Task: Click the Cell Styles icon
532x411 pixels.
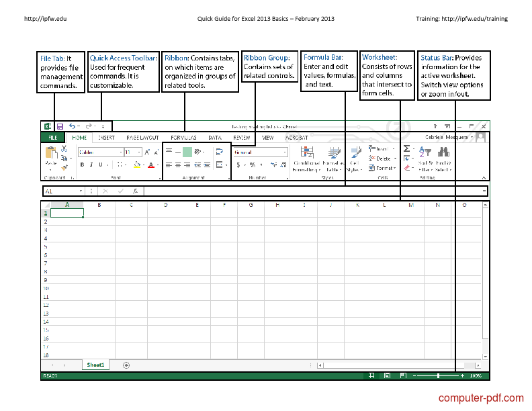Action: coord(355,158)
